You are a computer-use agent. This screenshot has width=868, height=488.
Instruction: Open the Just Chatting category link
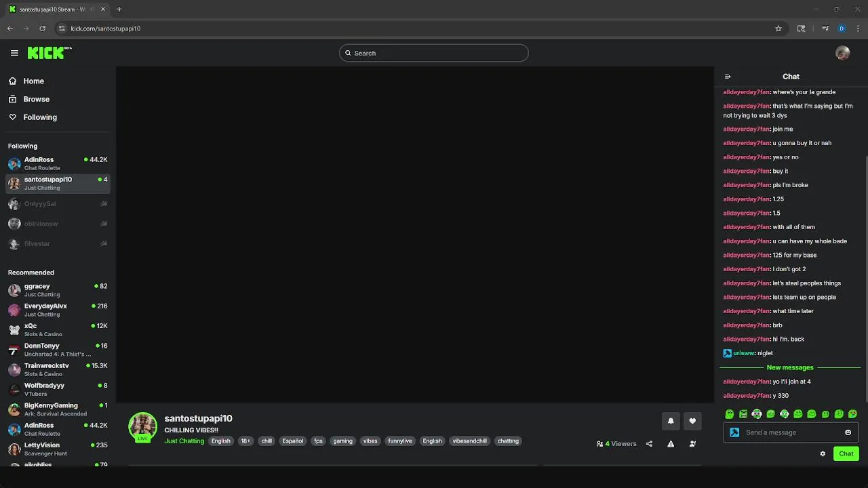[184, 441]
